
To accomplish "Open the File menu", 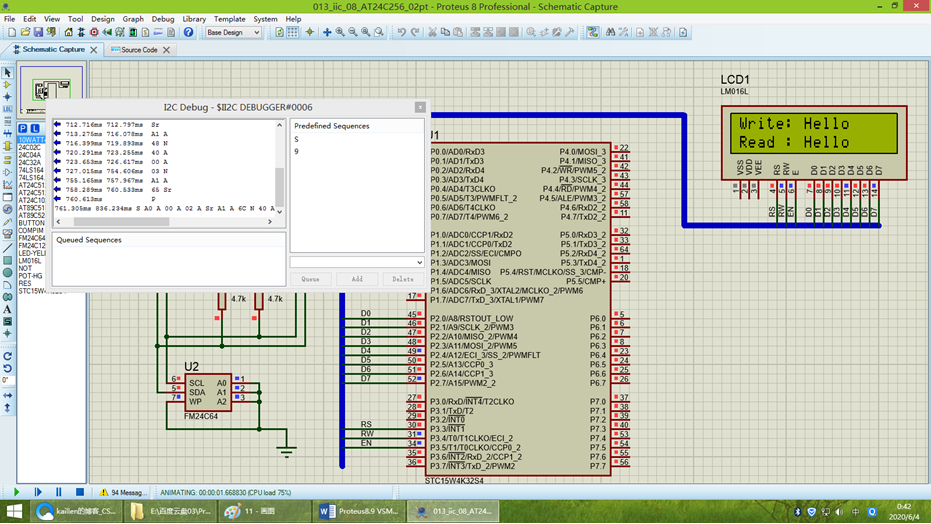I will click(x=10, y=19).
